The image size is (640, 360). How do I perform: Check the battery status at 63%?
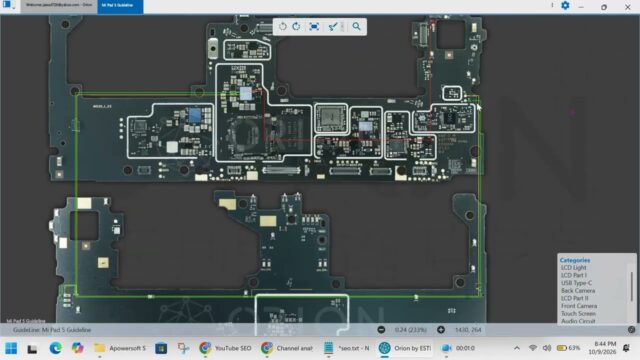pyautogui.click(x=568, y=348)
